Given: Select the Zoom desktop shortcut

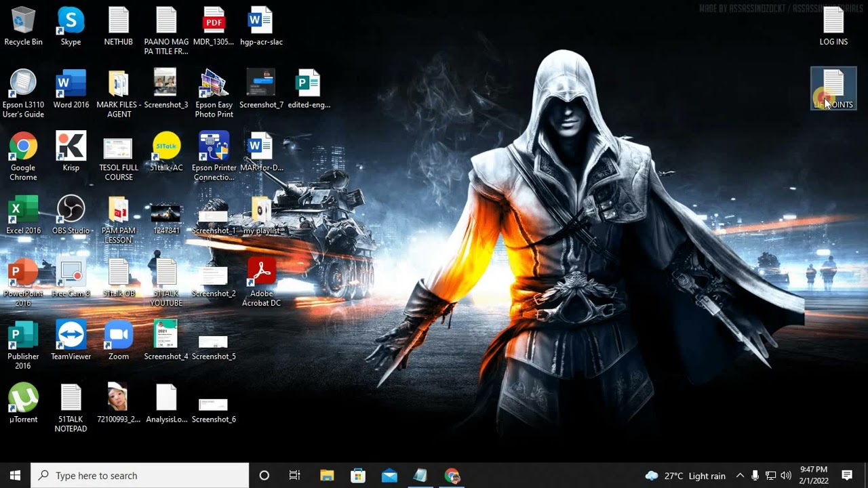Looking at the screenshot, I should (x=119, y=342).
